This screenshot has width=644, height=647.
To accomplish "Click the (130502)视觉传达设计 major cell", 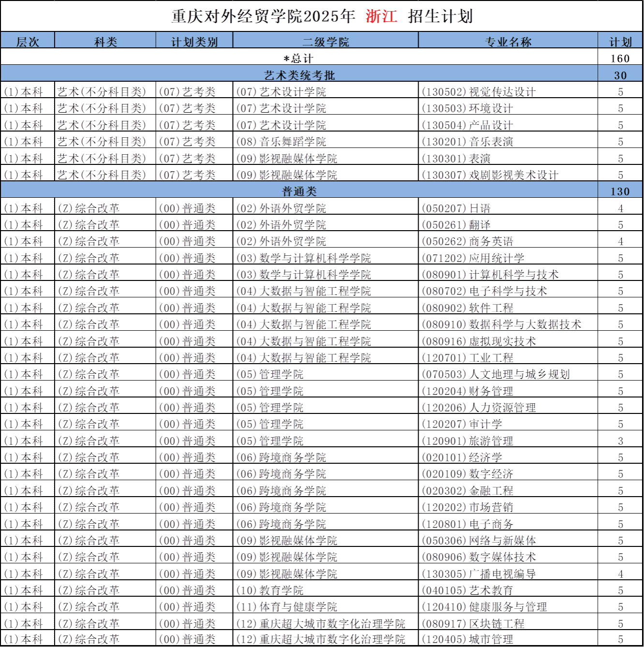I will point(479,92).
